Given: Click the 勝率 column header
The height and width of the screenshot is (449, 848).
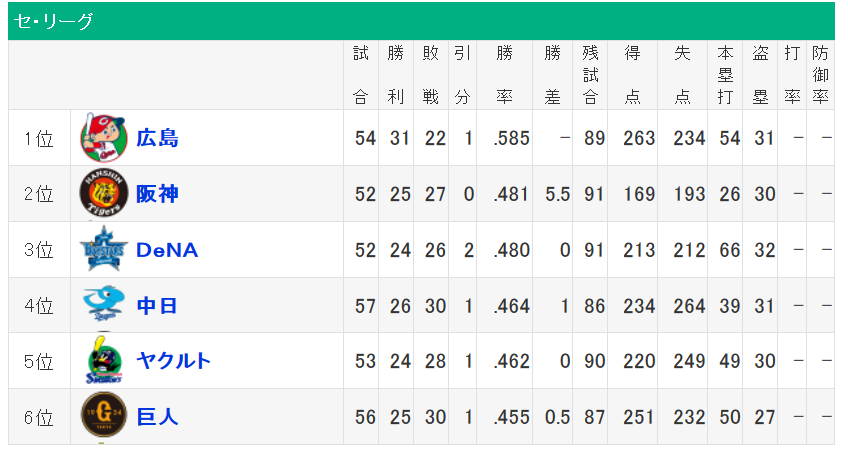Looking at the screenshot, I should click(x=505, y=75).
